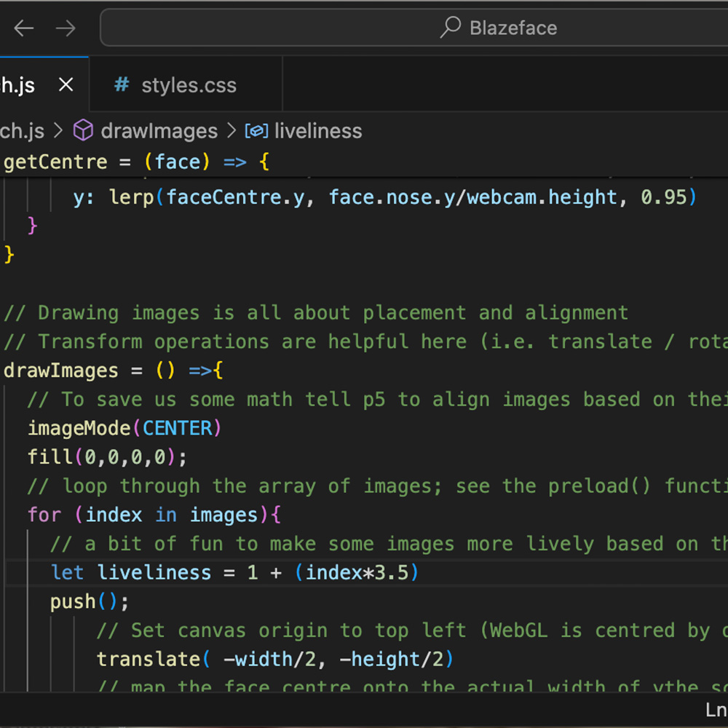The width and height of the screenshot is (728, 728).
Task: Click the drawImages symbol icon in breadcrumbs
Action: (x=83, y=130)
